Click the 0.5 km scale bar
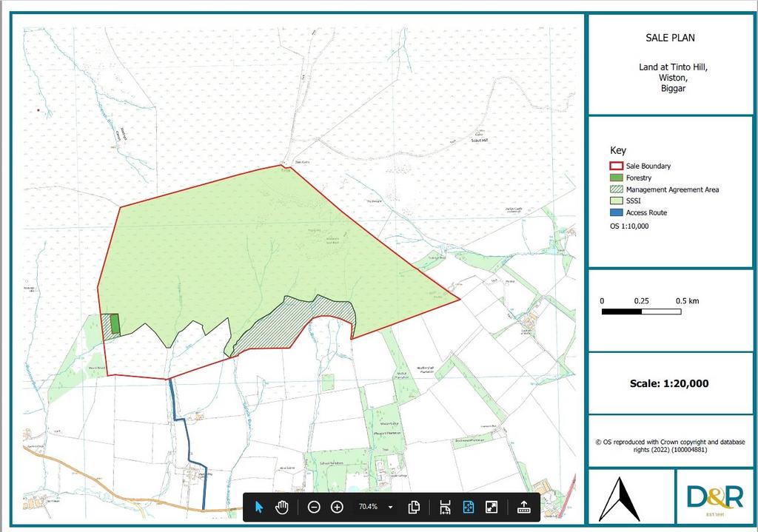 [640, 312]
